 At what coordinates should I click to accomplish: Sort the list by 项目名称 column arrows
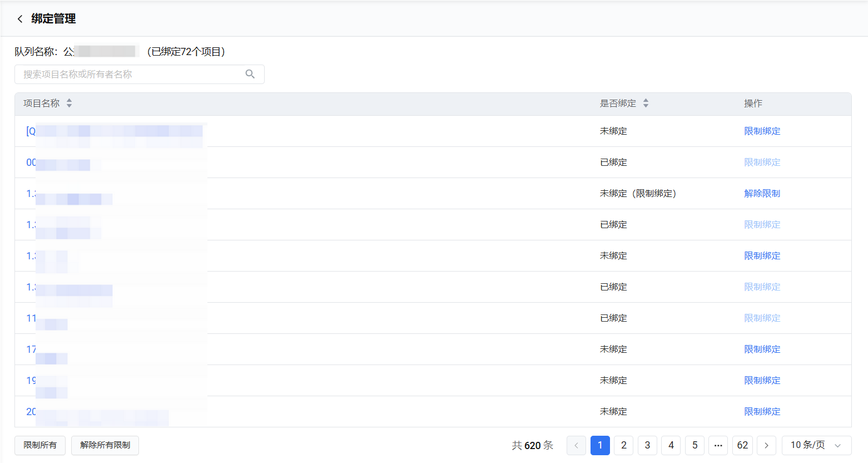click(69, 103)
